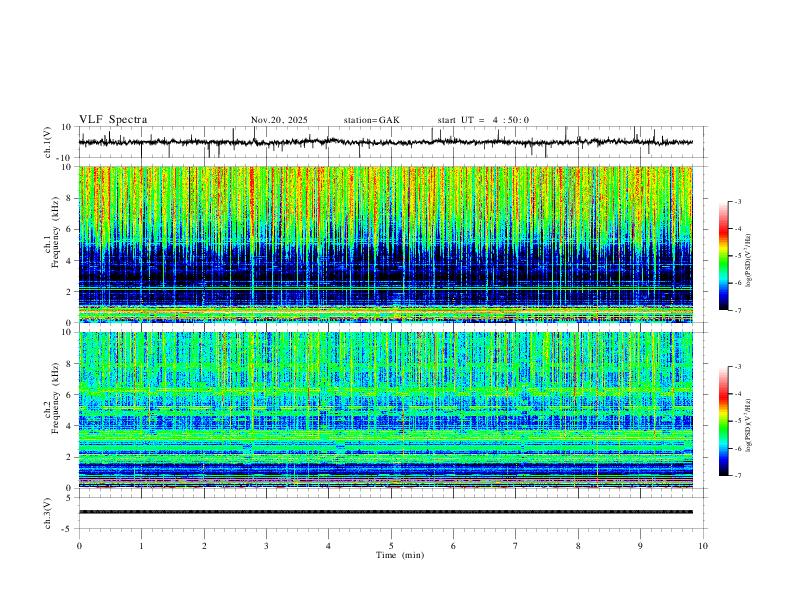Click the '-3' value on ch.1 colorbar
Screen dimensions: 792x612
[x=738, y=201]
